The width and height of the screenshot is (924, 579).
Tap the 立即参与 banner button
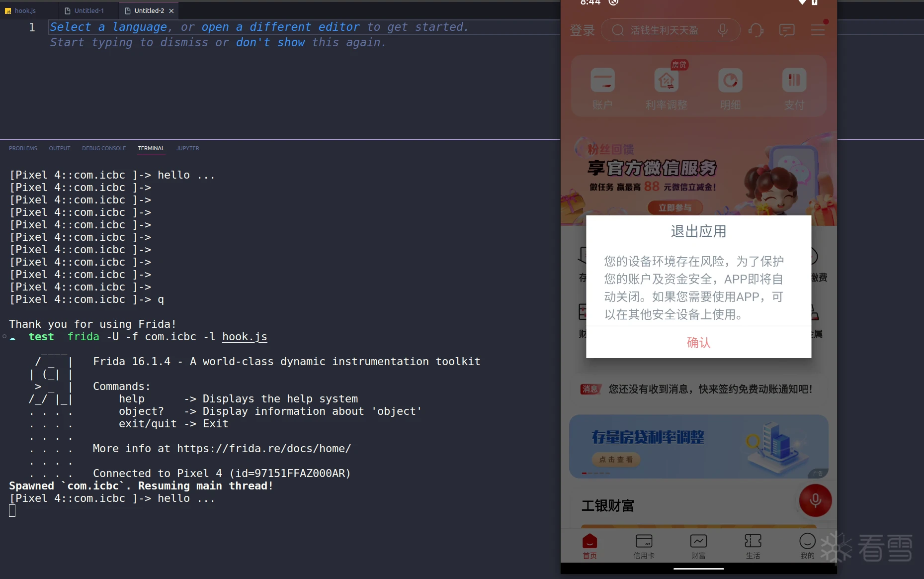tap(675, 207)
